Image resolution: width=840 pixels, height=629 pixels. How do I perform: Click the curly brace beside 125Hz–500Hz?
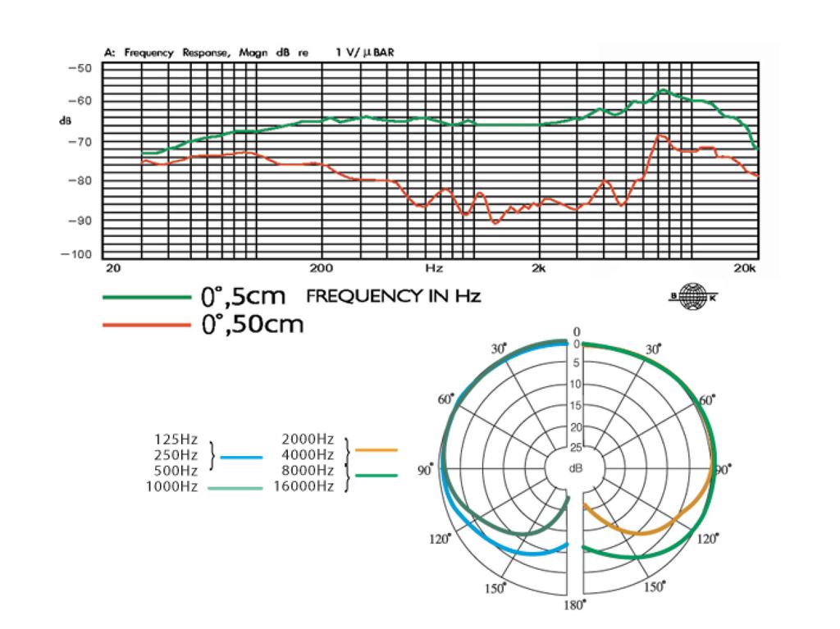point(214,455)
